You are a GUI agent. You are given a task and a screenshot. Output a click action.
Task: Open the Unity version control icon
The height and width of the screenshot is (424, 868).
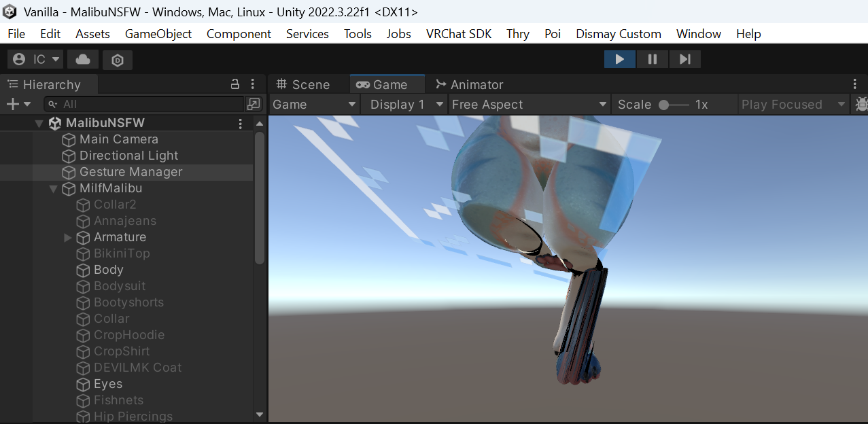pos(118,60)
